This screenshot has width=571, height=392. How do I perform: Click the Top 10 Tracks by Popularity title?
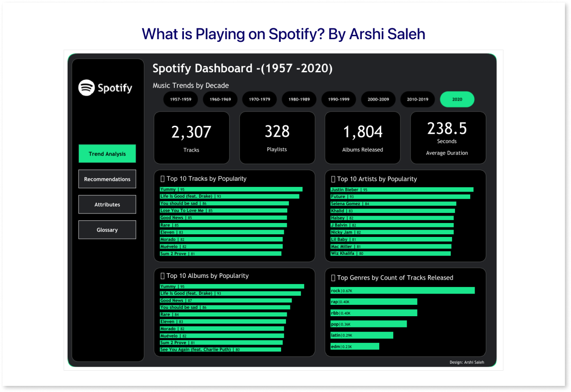click(x=204, y=179)
